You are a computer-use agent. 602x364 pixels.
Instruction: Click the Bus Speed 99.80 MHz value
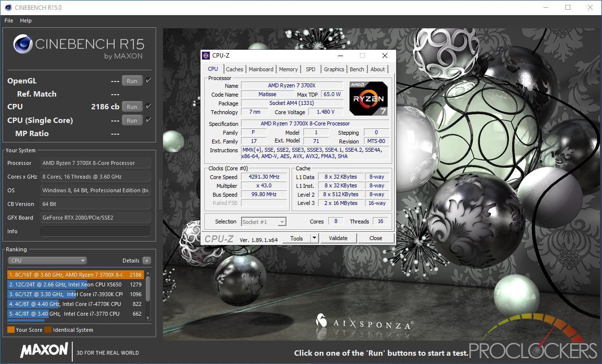tap(264, 195)
